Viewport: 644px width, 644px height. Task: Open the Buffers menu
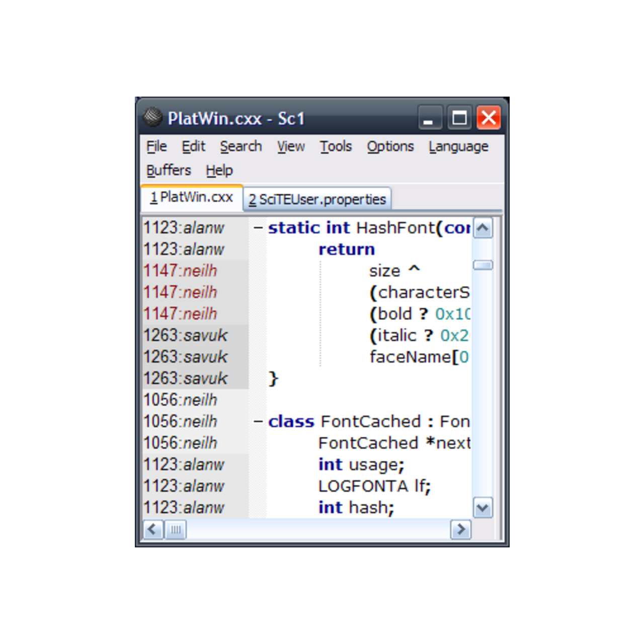(x=169, y=171)
